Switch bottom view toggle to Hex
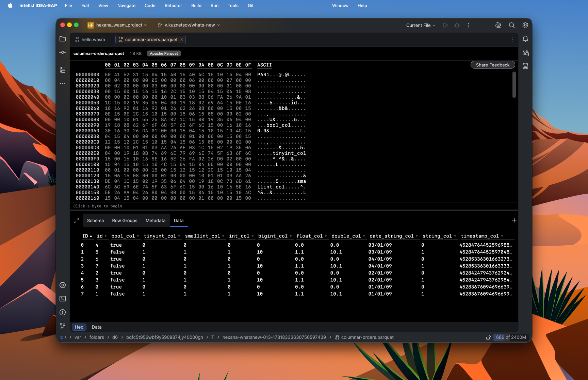Screen dimensions: 588x380 (79, 327)
